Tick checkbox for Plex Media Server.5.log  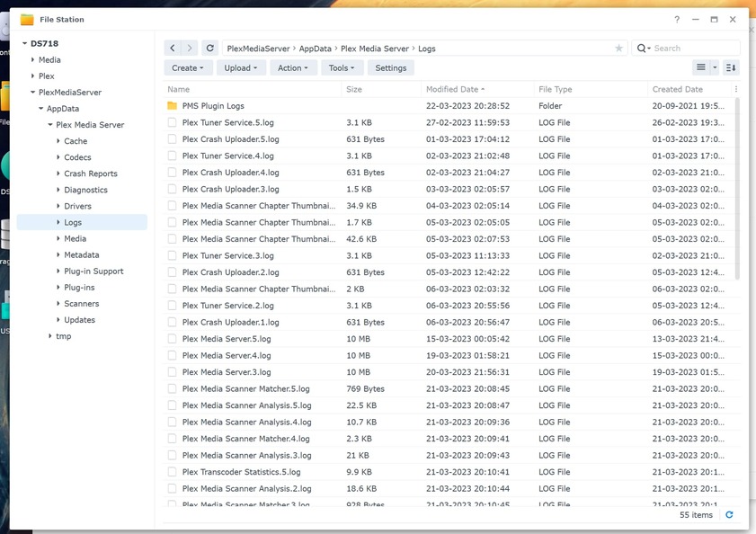(x=172, y=339)
